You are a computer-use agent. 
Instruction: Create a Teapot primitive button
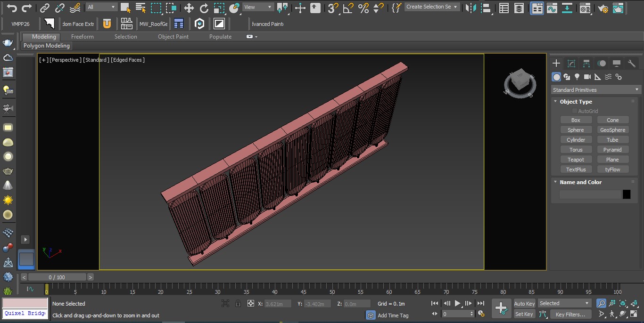(576, 160)
